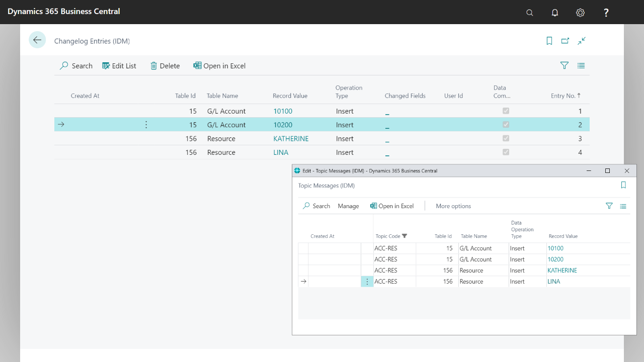Viewport: 644px width, 362px height.
Task: Collapse the Changelog Entries page view
Action: pyautogui.click(x=582, y=41)
